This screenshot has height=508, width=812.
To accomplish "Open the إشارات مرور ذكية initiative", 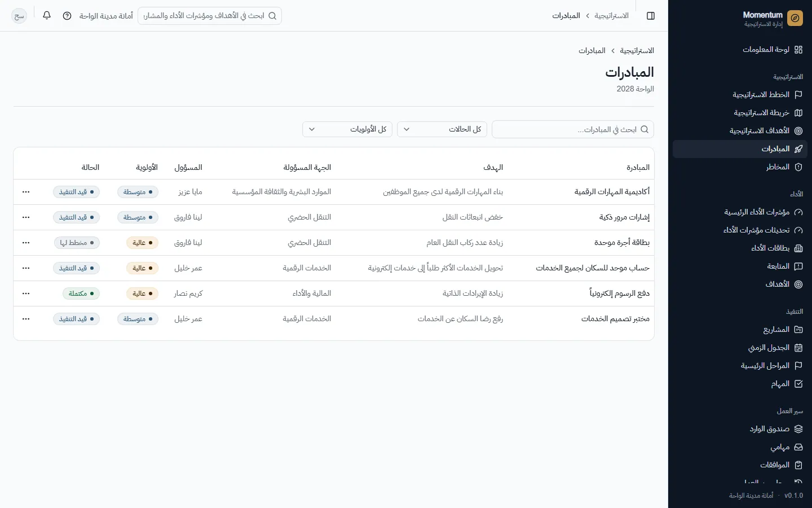I will 624,217.
